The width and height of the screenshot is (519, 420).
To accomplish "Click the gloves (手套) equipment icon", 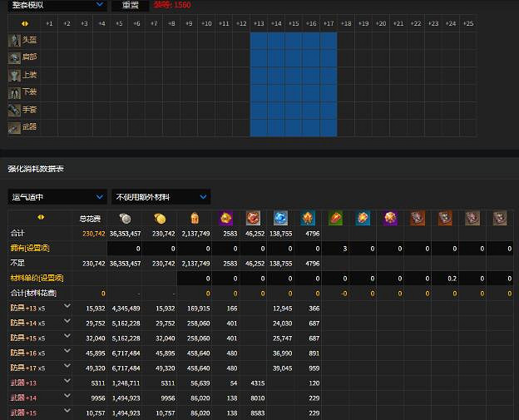I will [x=14, y=110].
